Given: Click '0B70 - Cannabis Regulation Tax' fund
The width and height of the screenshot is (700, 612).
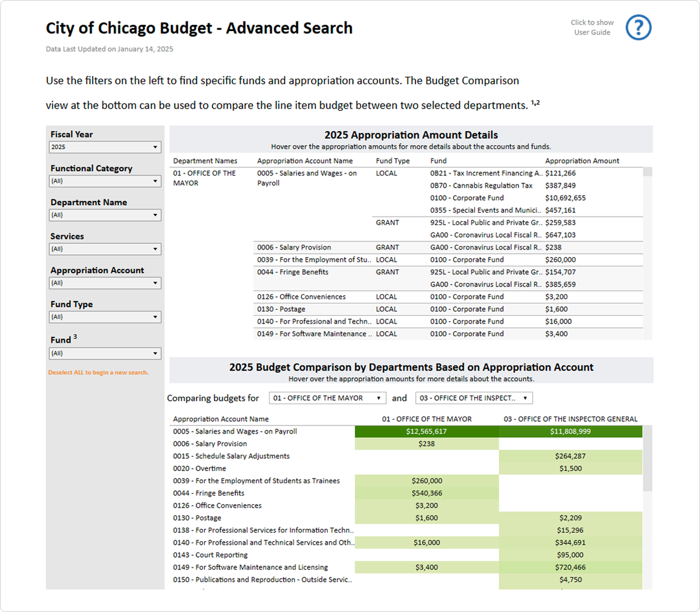Looking at the screenshot, I should pos(481,185).
